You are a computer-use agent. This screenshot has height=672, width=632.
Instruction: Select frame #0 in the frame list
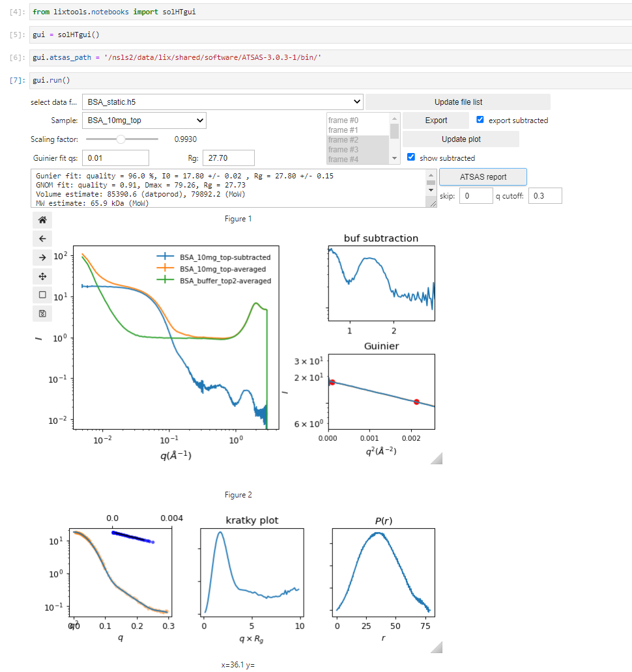tap(358, 120)
